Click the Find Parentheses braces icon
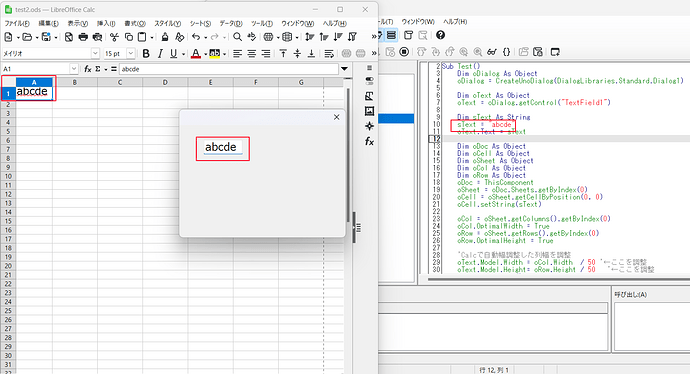Screen dimensions: 690x374 pos(506,52)
